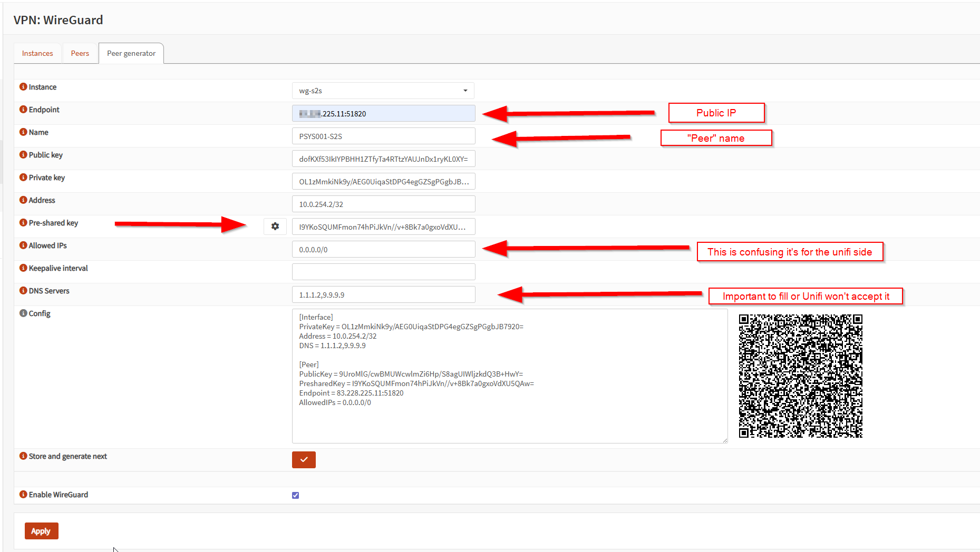Click the info icon beside Allowed IPs
980x552 pixels.
pyautogui.click(x=23, y=245)
